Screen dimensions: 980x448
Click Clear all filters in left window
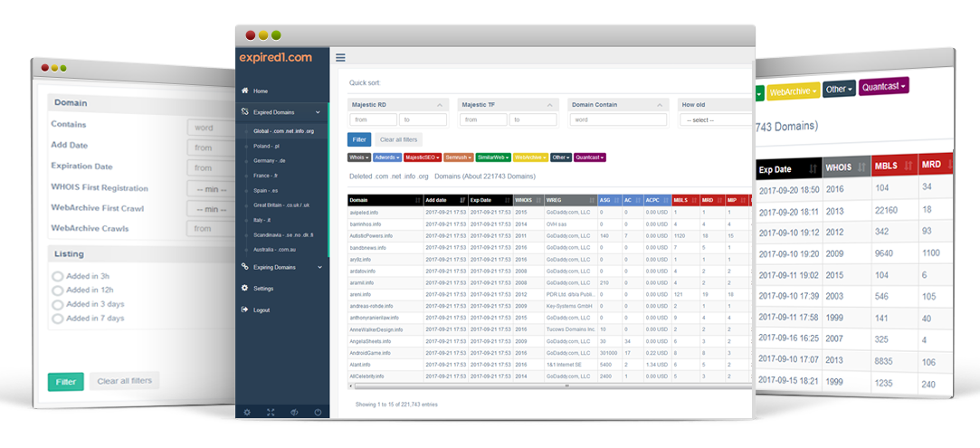point(124,380)
